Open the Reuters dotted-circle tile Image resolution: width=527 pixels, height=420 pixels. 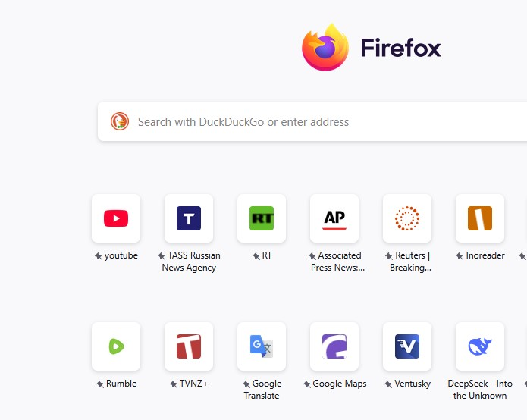(x=407, y=218)
